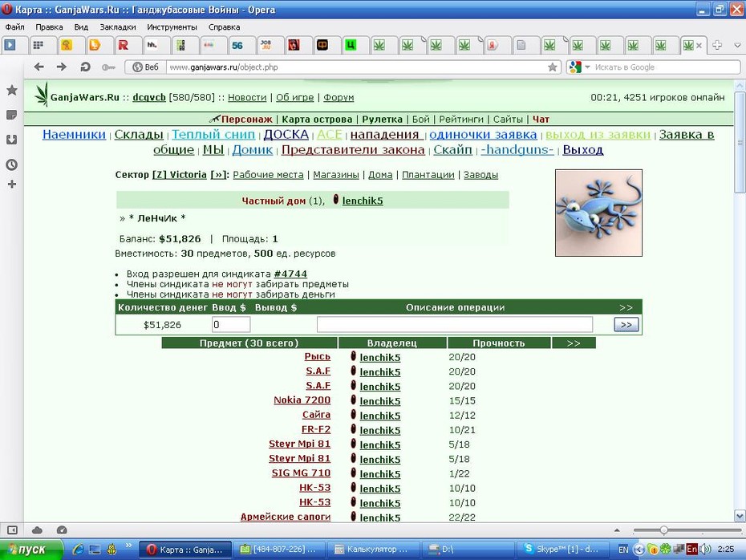746x560 pixels.
Task: Reload the page with reload button
Action: [85, 67]
